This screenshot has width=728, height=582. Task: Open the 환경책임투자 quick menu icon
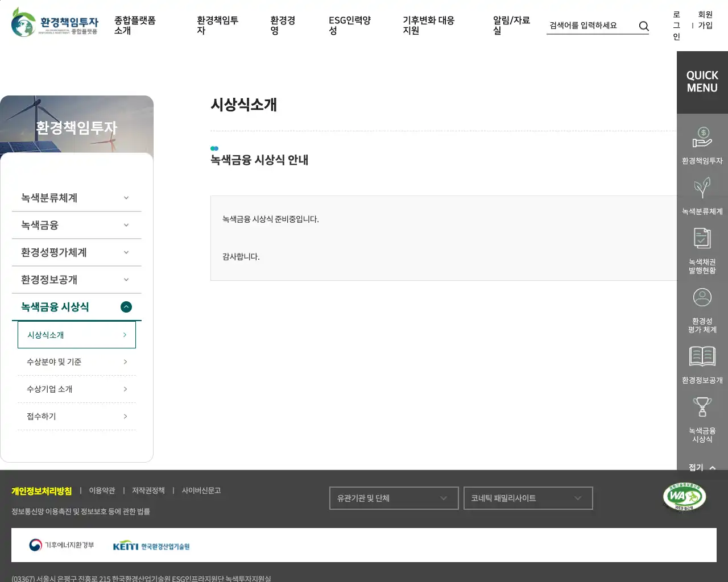click(702, 138)
